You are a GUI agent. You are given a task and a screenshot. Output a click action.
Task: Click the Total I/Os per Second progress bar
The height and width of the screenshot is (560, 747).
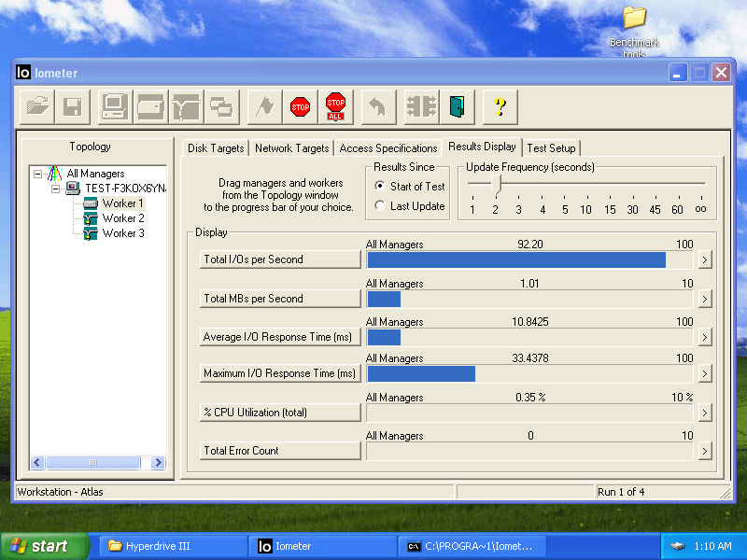pyautogui.click(x=529, y=260)
